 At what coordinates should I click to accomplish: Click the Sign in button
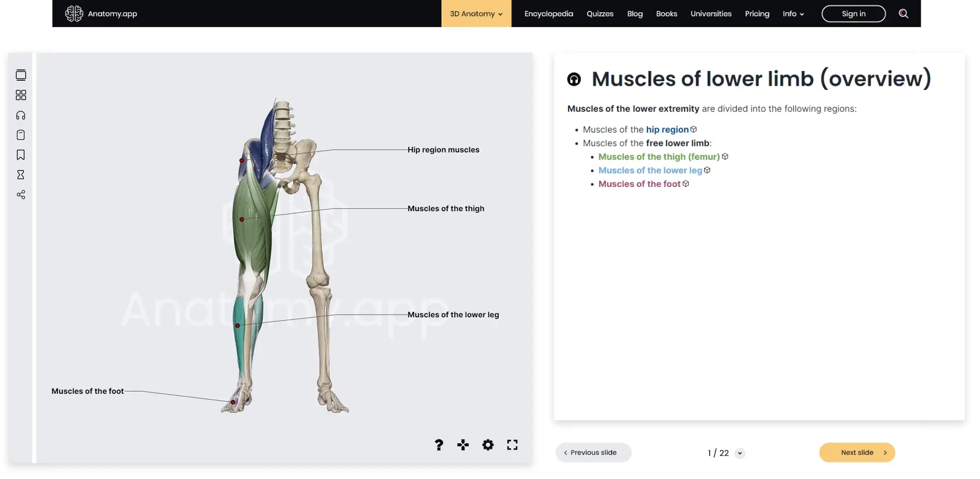point(853,13)
